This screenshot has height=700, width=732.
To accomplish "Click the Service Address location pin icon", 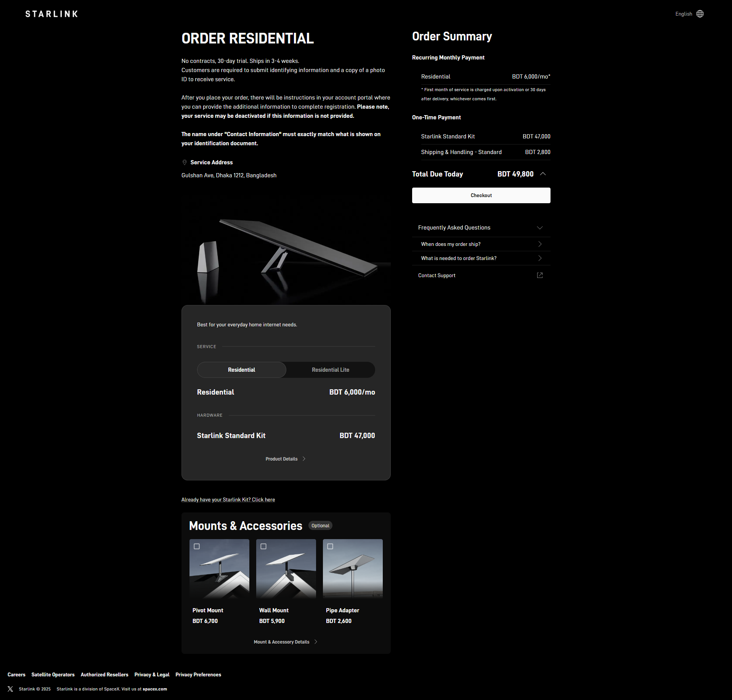I will coord(185,162).
